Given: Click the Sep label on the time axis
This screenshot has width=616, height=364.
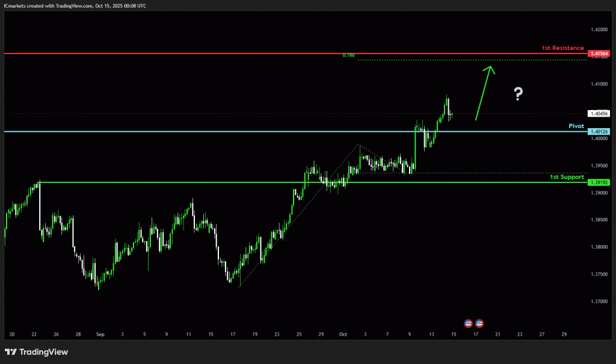Looking at the screenshot, I should (100, 333).
